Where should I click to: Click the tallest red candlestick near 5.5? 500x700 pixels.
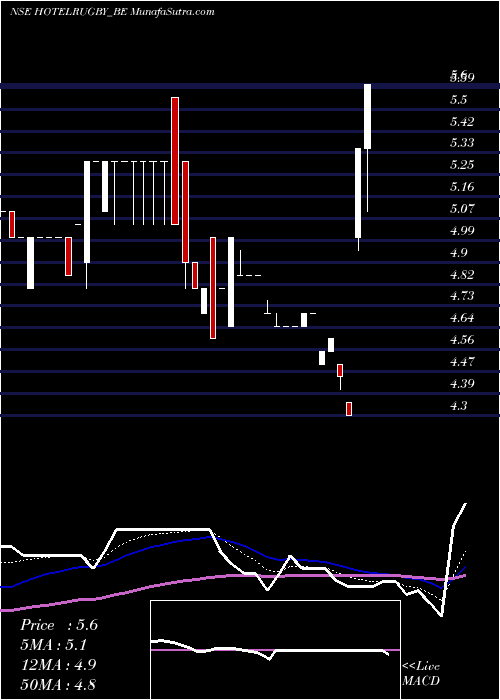coord(175,161)
